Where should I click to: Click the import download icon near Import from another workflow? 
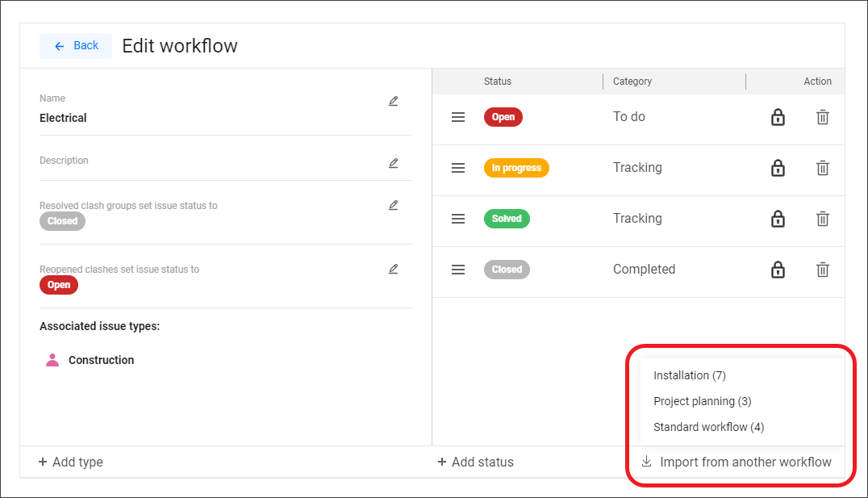tap(646, 462)
